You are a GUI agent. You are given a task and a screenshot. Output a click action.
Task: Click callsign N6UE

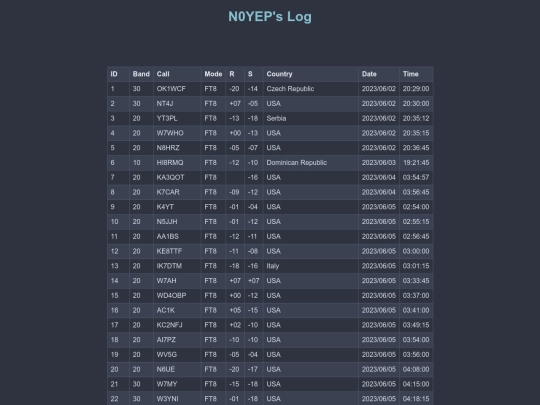[x=166, y=370]
